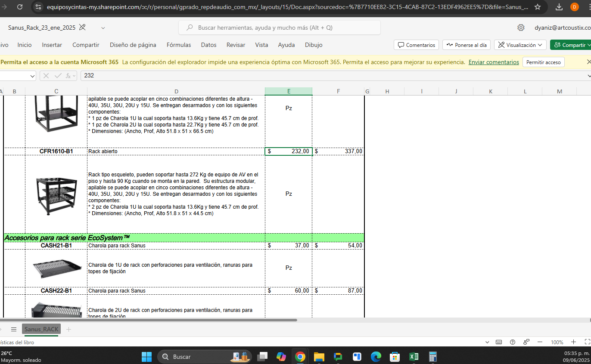Open Calculator from taskbar
The image size is (591, 364).
point(433,357)
